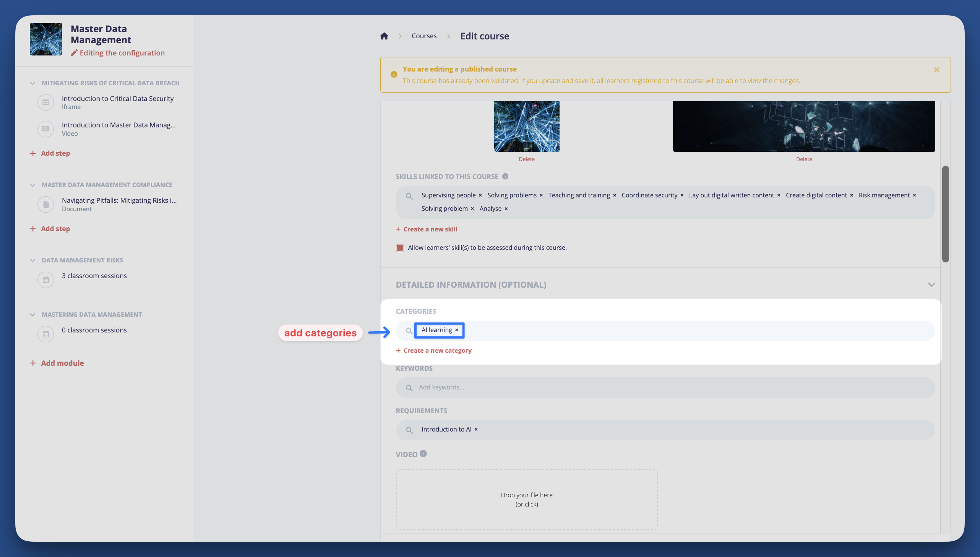Click the wide banner image preview
The height and width of the screenshot is (557, 980).
804,126
